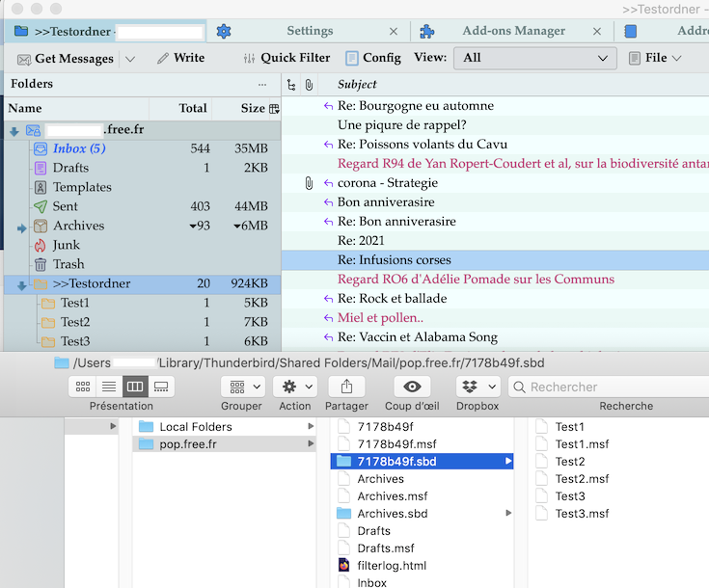Click the Write pencil icon
The width and height of the screenshot is (709, 588).
pos(163,59)
